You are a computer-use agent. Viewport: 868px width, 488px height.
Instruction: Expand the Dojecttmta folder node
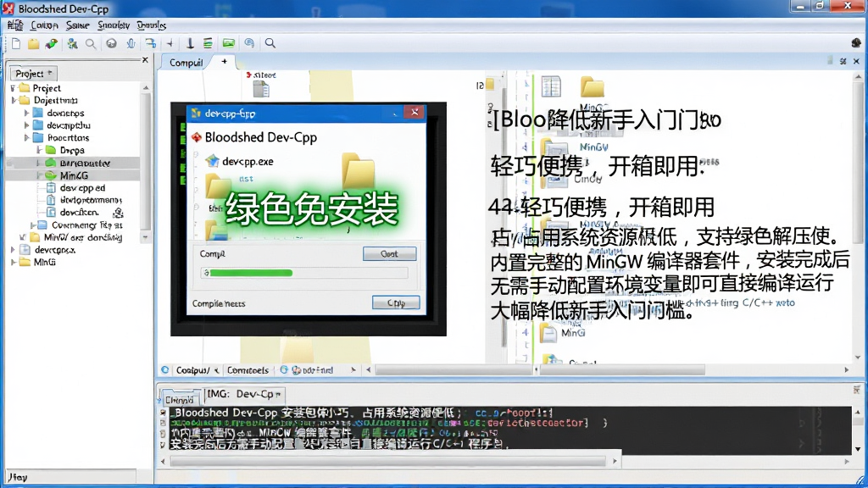14,100
